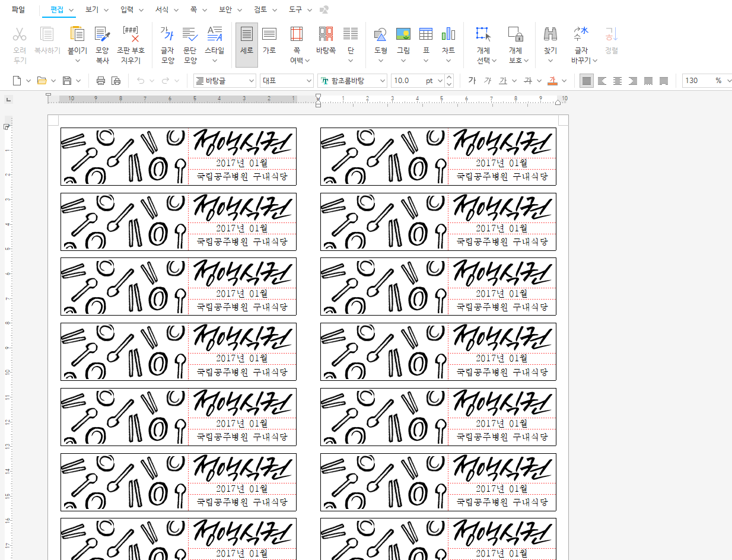732x560 pixels.
Task: Open the pt font size unit dropdown
Action: [440, 81]
